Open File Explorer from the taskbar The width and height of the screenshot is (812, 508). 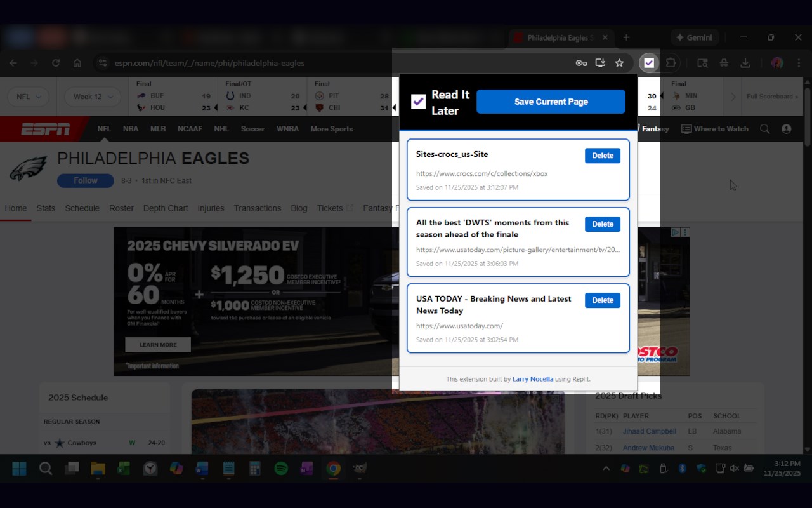coord(98,469)
